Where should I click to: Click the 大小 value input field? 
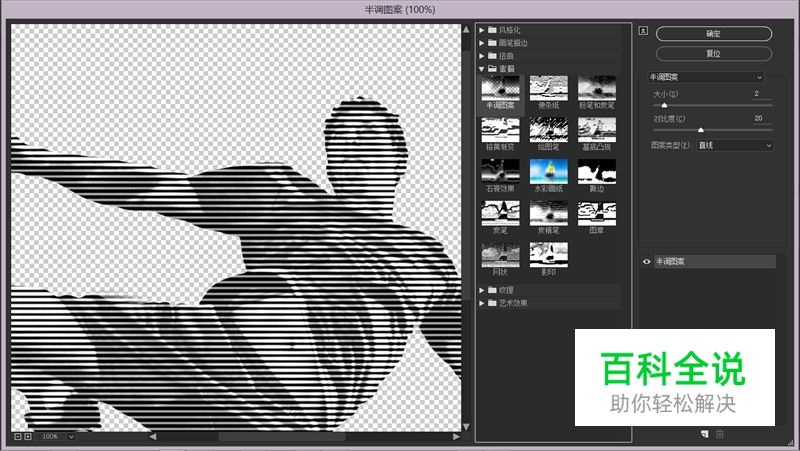pos(757,93)
